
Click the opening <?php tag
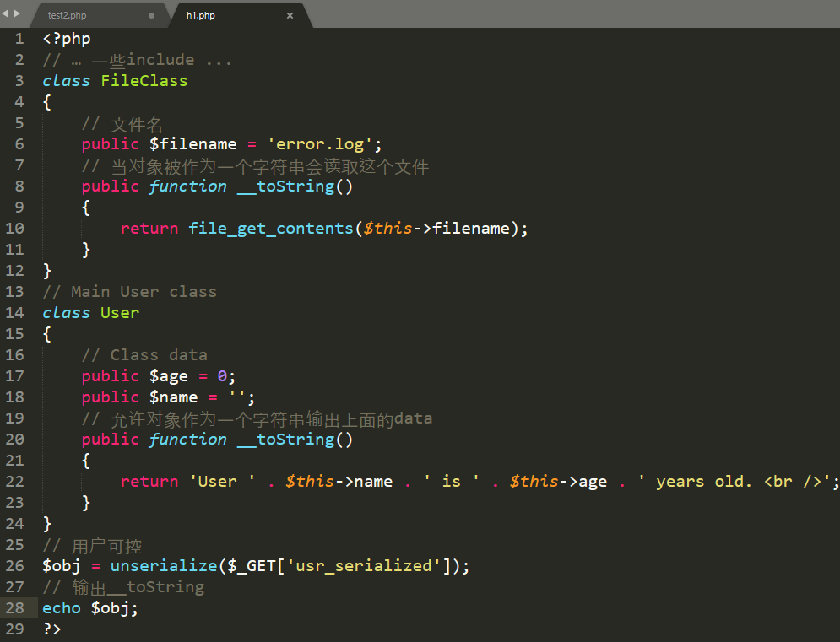[x=67, y=39]
